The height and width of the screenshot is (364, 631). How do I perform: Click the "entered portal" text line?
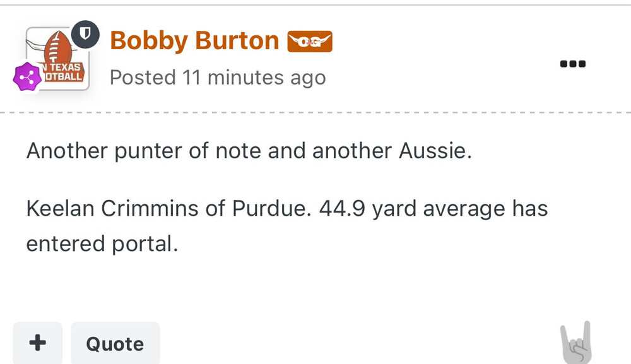click(101, 244)
